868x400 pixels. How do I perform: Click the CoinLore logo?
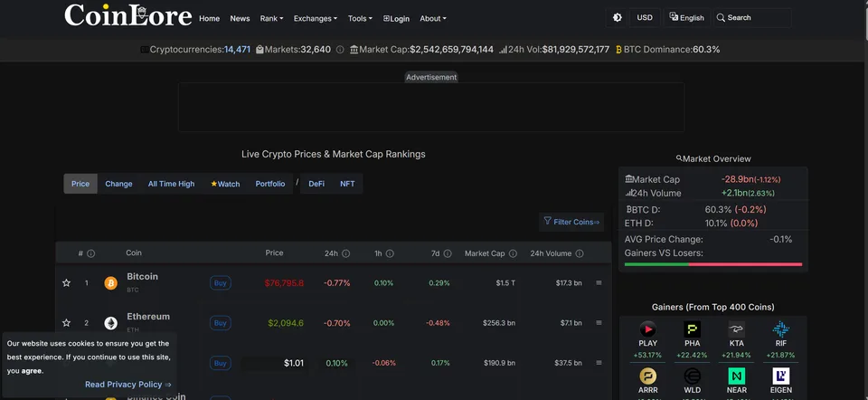(127, 16)
